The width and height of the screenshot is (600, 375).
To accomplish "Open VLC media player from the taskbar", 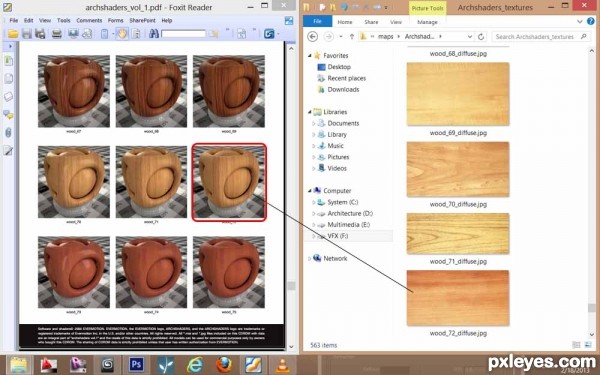I will tap(282, 365).
